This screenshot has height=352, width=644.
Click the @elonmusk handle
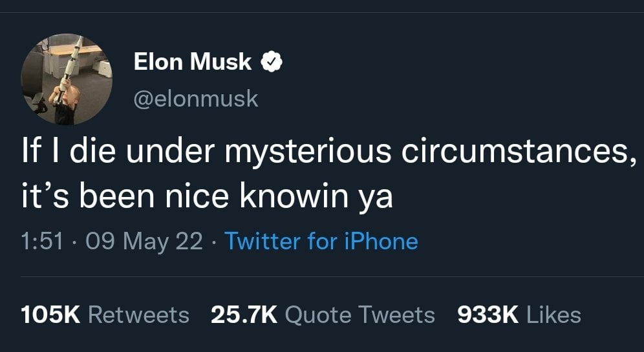[196, 98]
